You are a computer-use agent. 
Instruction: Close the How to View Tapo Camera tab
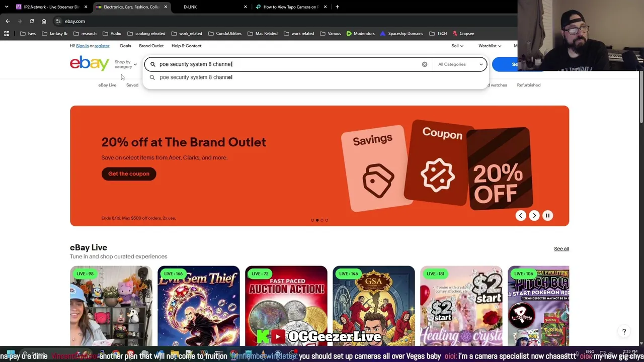[x=325, y=7]
